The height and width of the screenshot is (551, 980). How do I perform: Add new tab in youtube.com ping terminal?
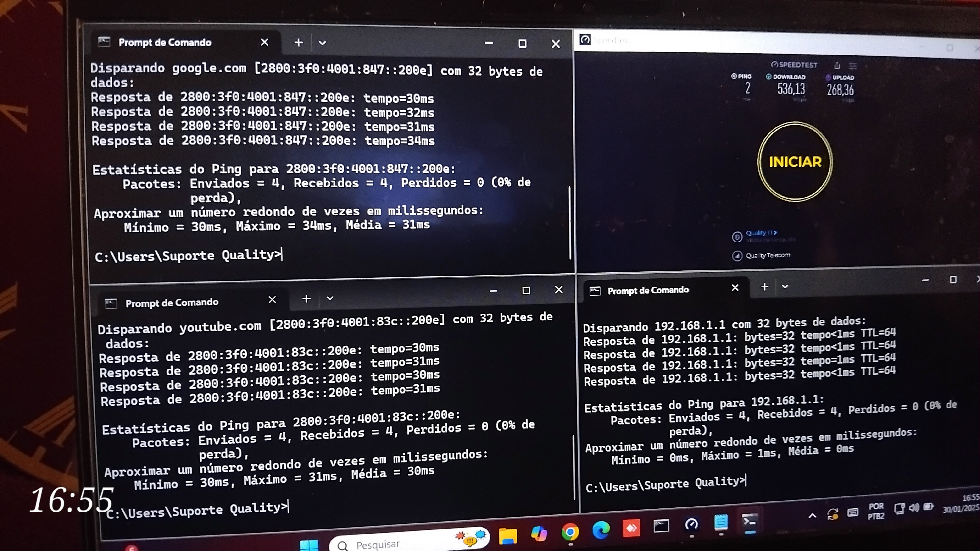[x=306, y=299]
